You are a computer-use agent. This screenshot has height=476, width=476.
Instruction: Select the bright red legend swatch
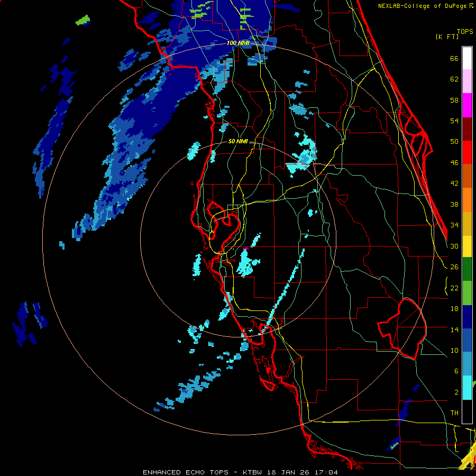[x=467, y=152]
